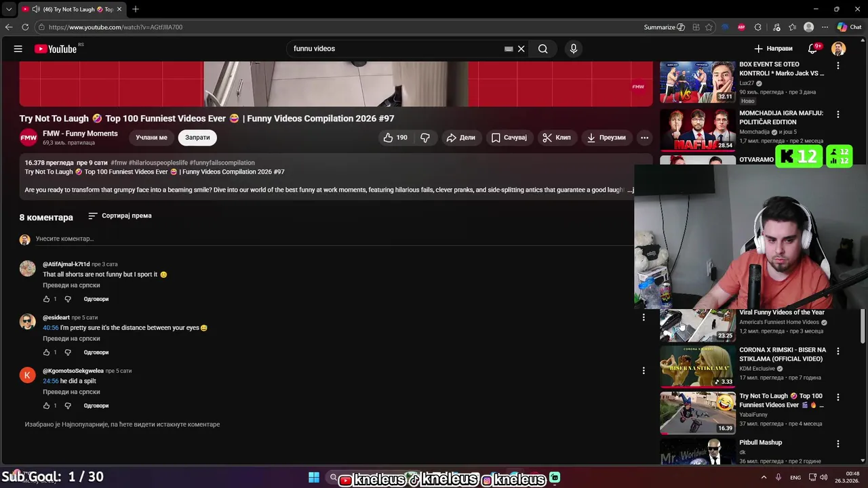Like the video with thumbs up

(395, 138)
